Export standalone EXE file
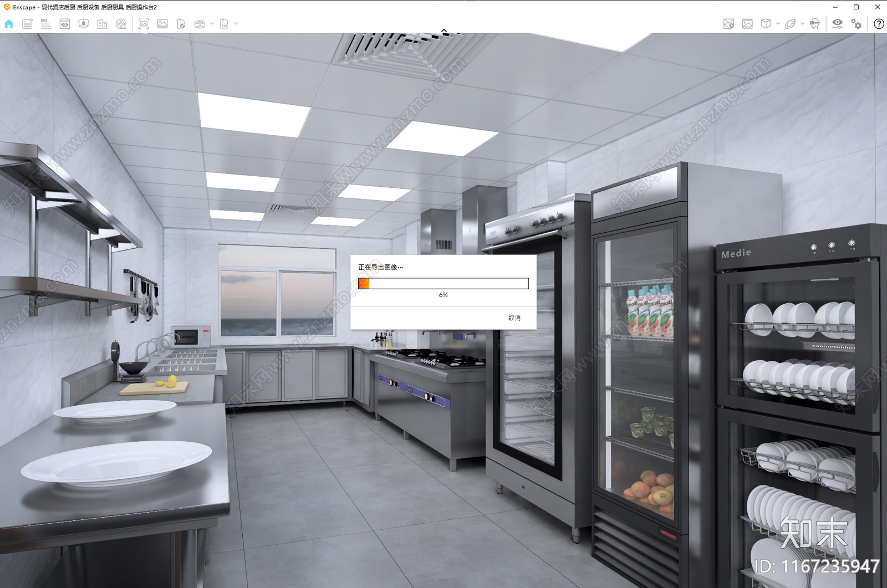This screenshot has width=887, height=588. point(225,24)
